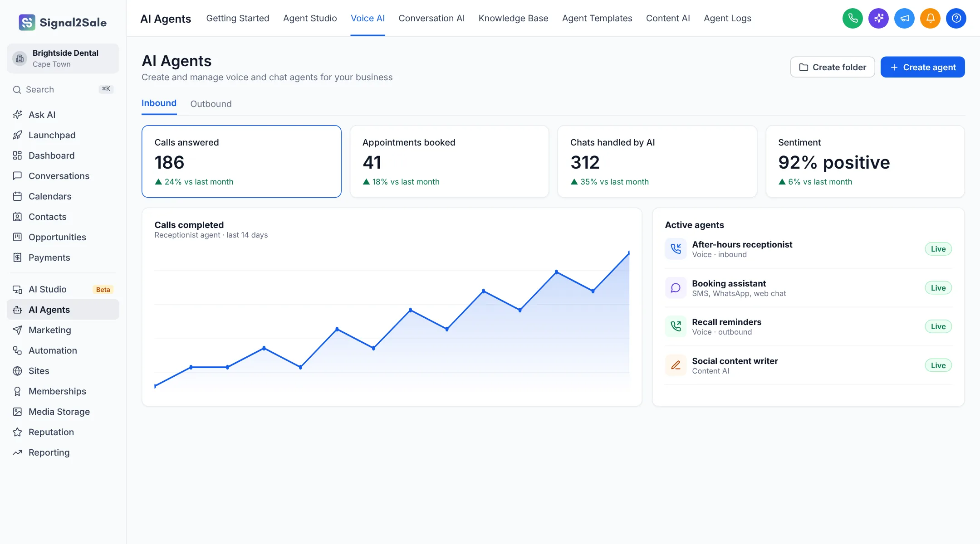Click the Media Storage image icon
The height and width of the screenshot is (544, 980).
pos(17,412)
